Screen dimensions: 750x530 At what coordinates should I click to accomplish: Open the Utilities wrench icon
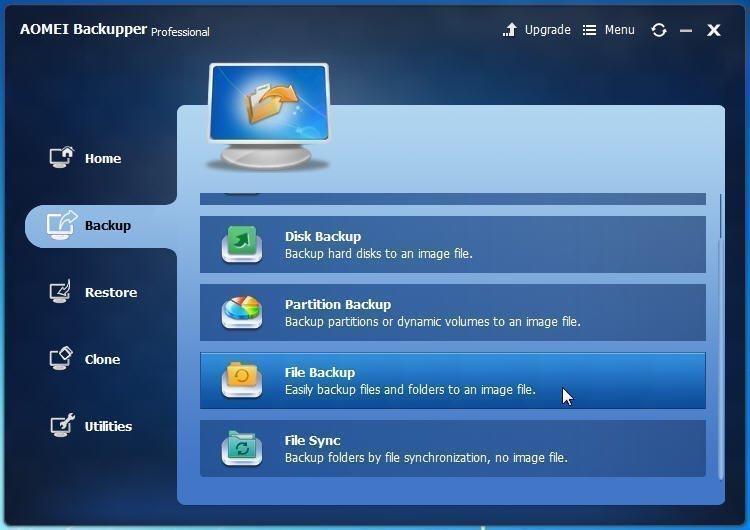[62, 425]
